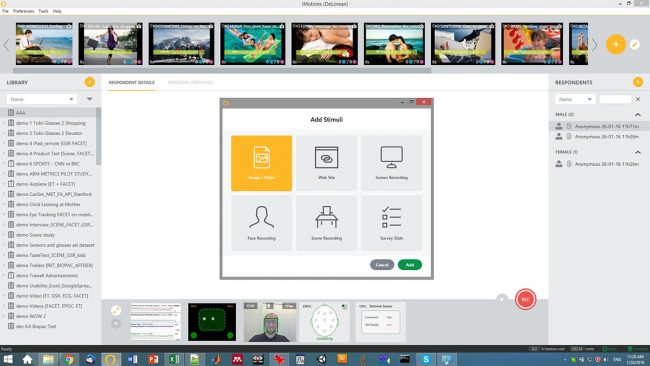650x366 pixels.
Task: Select the Image / Video stimulus tile
Action: [x=262, y=163]
